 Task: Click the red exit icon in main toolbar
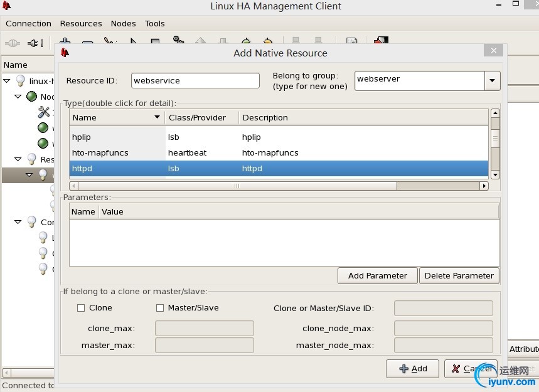pyautogui.click(x=382, y=41)
